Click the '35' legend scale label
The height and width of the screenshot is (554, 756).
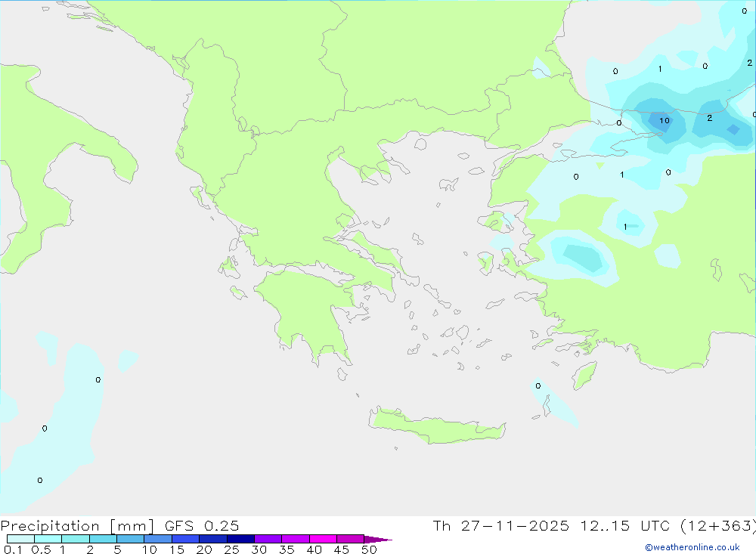click(x=287, y=549)
